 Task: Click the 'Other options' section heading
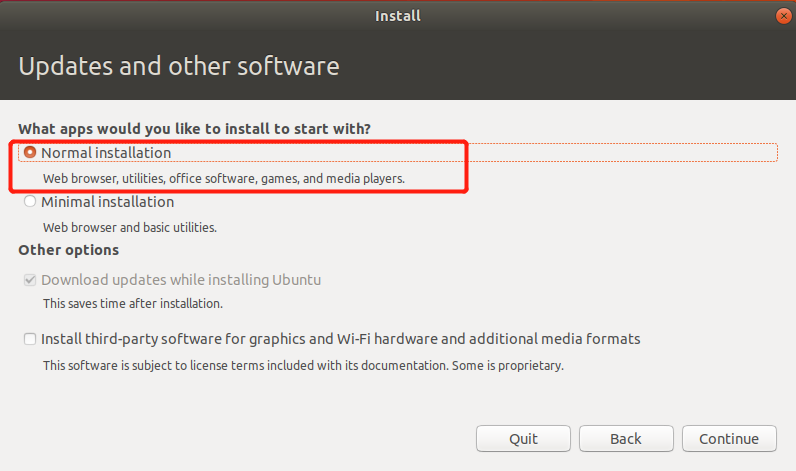click(x=68, y=250)
